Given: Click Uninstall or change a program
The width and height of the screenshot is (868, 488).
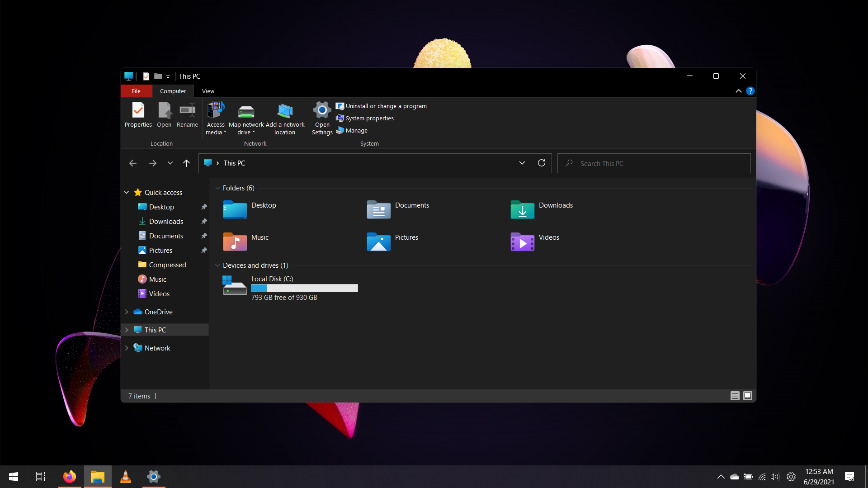Looking at the screenshot, I should click(386, 106).
